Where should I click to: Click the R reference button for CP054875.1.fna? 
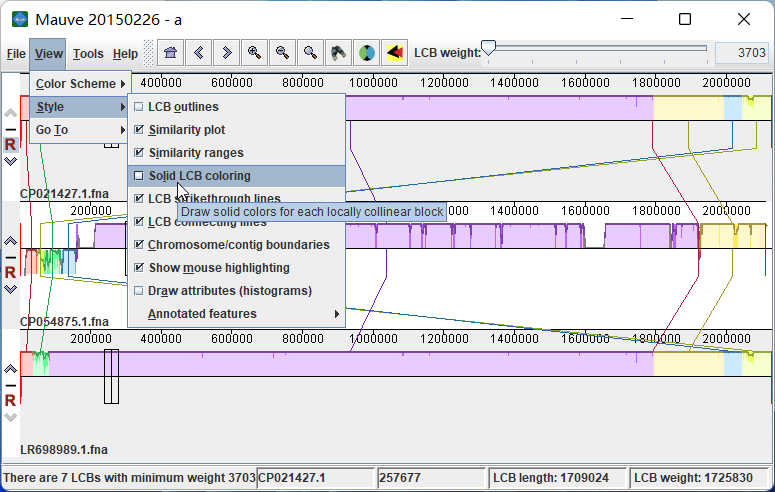[x=10, y=272]
